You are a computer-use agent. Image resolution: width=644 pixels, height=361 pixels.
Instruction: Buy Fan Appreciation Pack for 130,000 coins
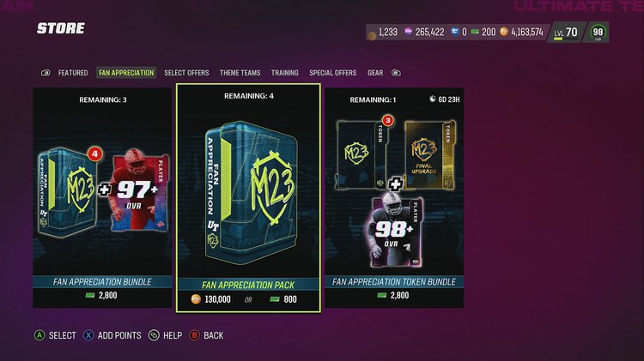[x=211, y=299]
